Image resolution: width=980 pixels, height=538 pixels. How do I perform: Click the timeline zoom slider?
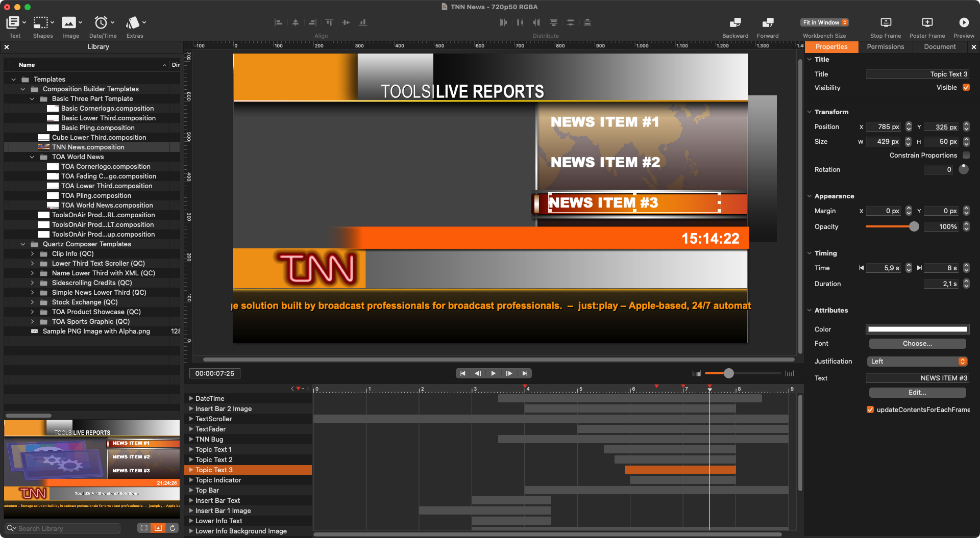click(x=743, y=373)
